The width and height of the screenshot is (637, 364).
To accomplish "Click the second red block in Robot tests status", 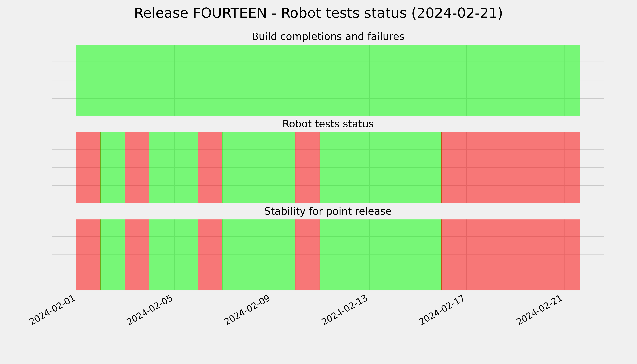I will (137, 167).
